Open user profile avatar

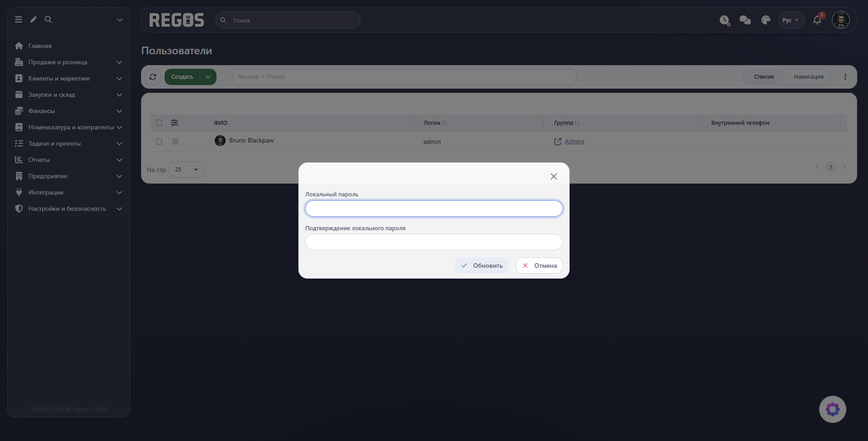(841, 20)
